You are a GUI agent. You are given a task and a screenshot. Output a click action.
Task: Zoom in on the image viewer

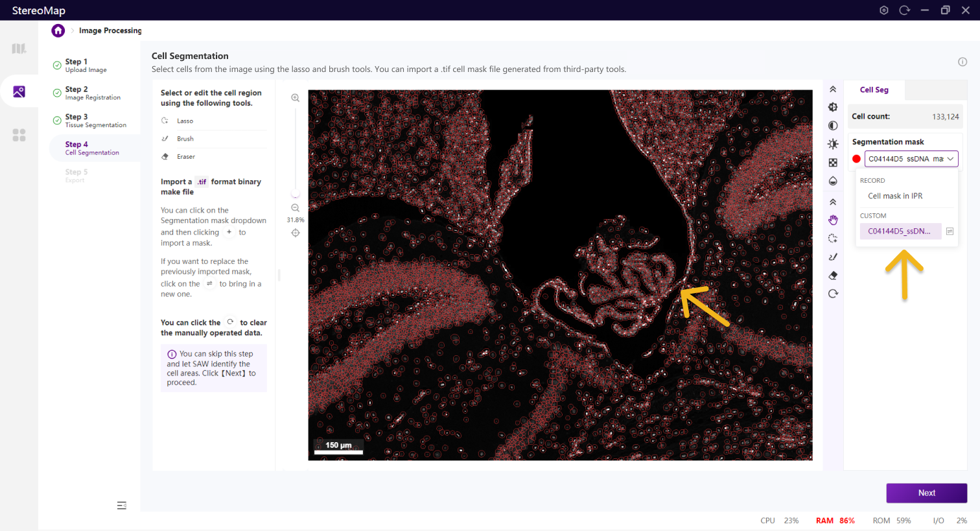295,98
